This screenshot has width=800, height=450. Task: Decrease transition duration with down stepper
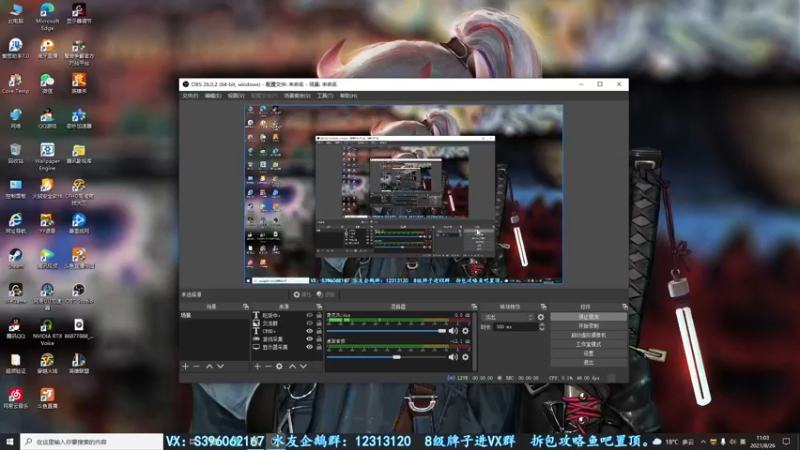[x=542, y=329]
